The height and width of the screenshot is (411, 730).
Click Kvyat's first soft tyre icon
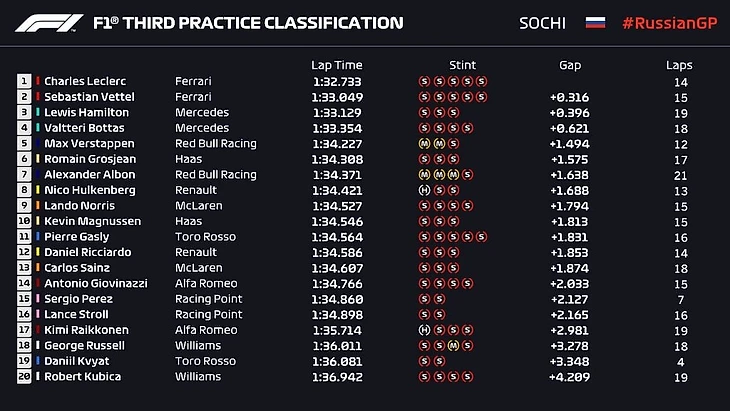tap(424, 361)
